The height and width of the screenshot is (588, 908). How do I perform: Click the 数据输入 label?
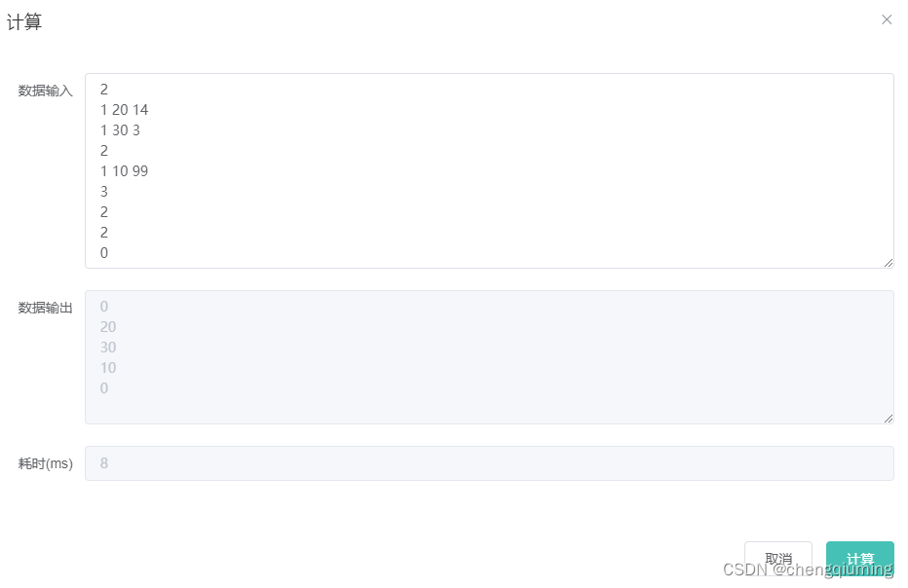coord(45,91)
